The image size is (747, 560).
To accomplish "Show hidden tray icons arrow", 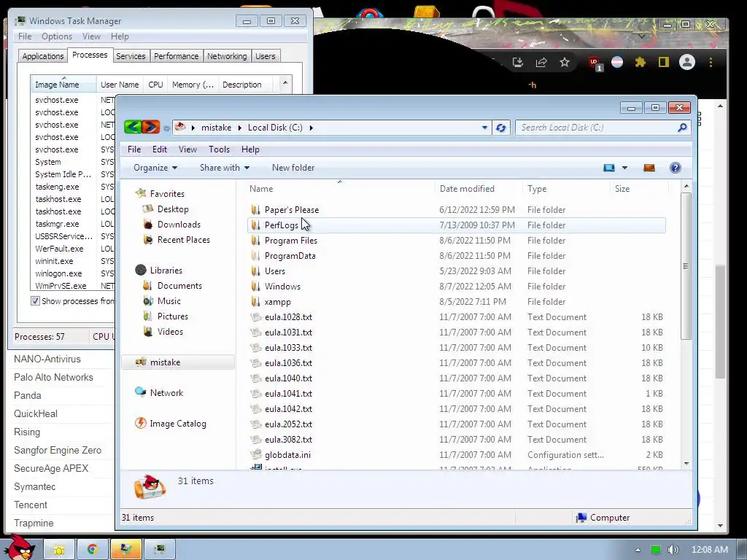I will pos(638,550).
